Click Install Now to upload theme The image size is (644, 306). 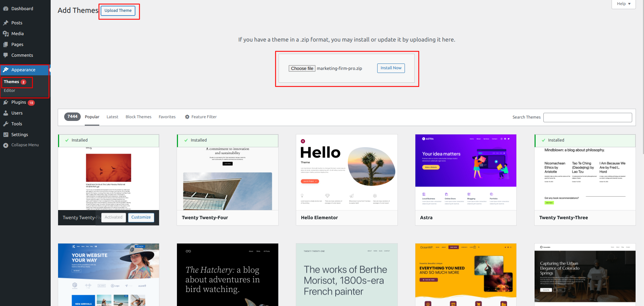click(391, 68)
